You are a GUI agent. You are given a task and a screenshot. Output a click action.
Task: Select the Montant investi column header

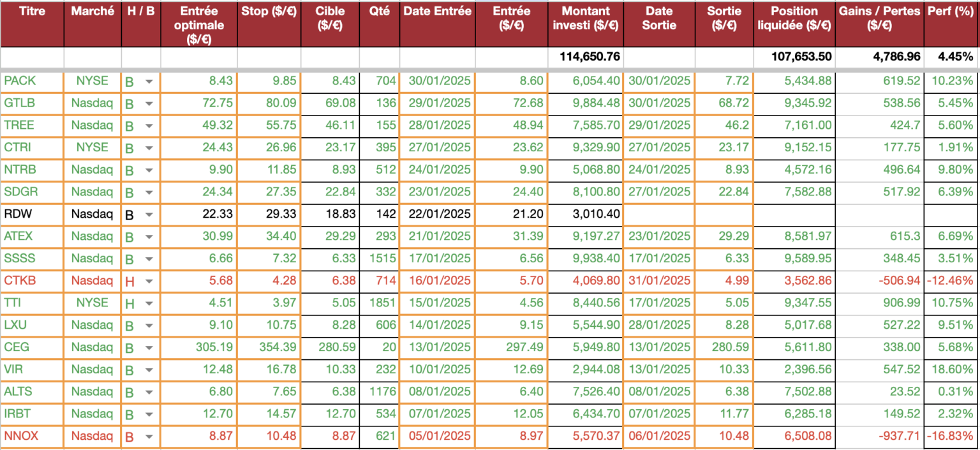coord(586,24)
